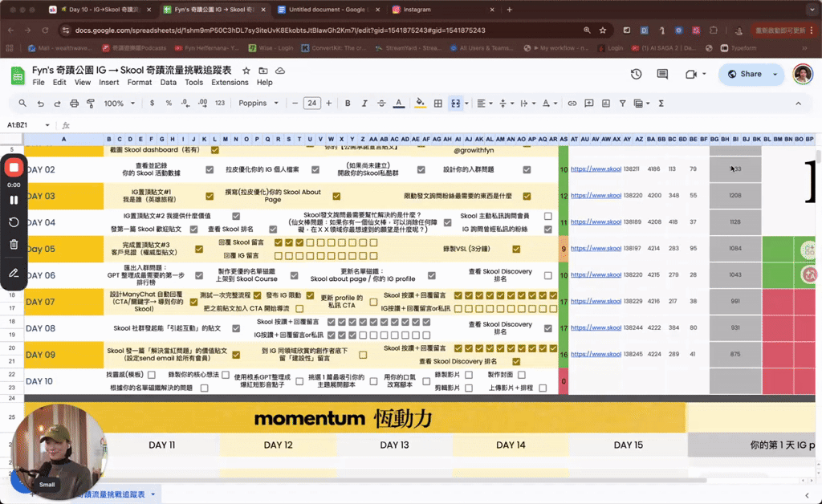Toggle italic formatting
The height and width of the screenshot is (504, 822).
pyautogui.click(x=364, y=104)
